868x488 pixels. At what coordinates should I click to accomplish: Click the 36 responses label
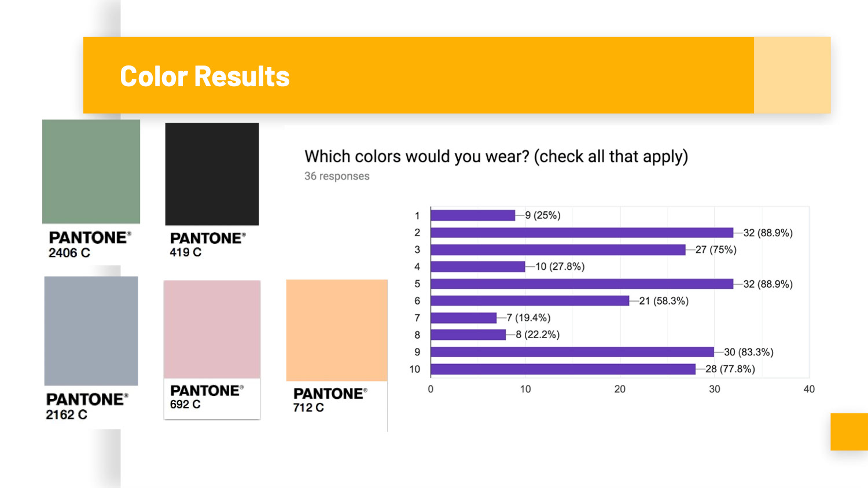[x=337, y=176]
